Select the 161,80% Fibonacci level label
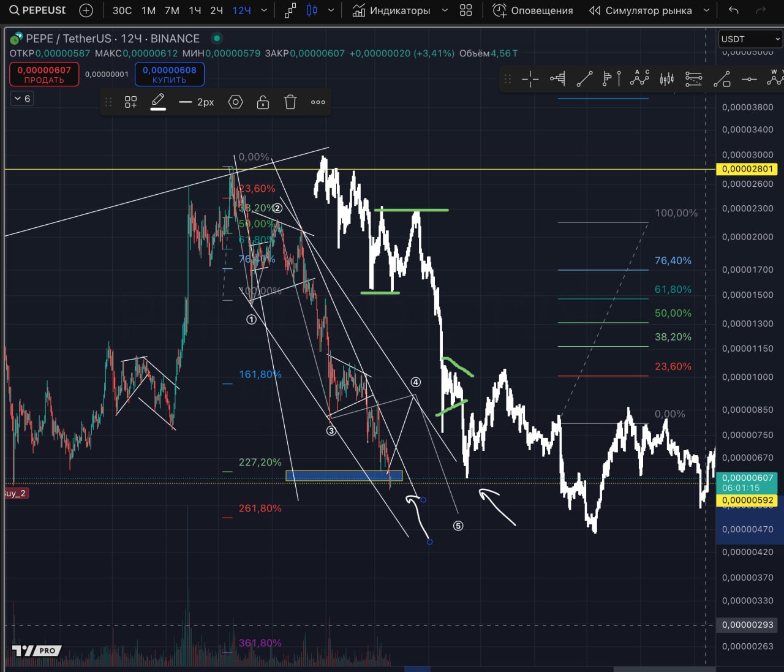The image size is (784, 672). 260,374
